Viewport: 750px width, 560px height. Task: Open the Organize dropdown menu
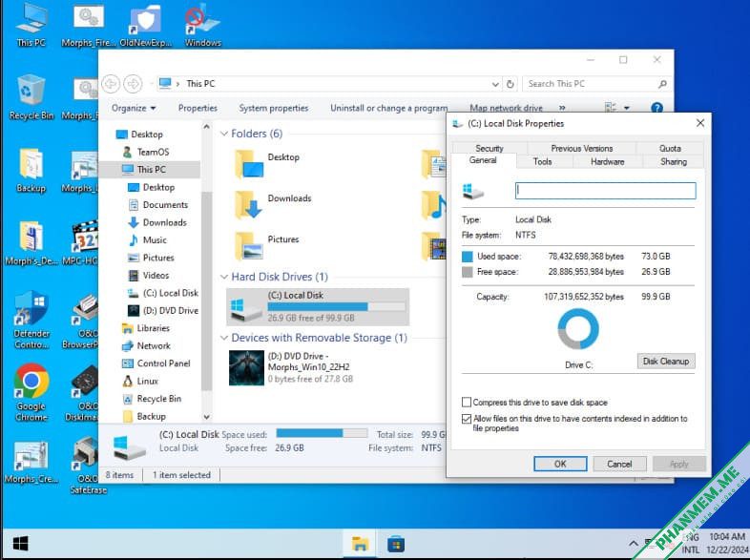click(134, 108)
